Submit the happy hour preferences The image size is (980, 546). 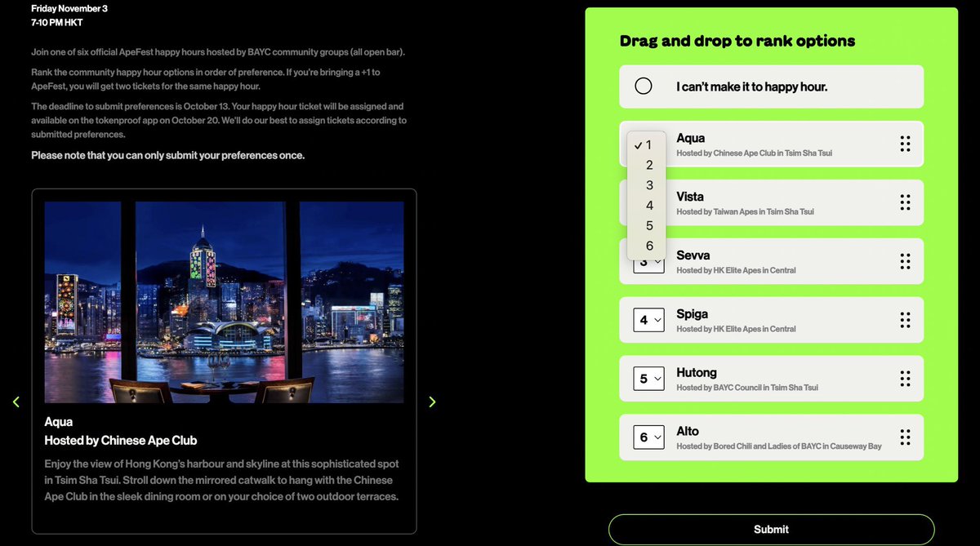point(771,530)
